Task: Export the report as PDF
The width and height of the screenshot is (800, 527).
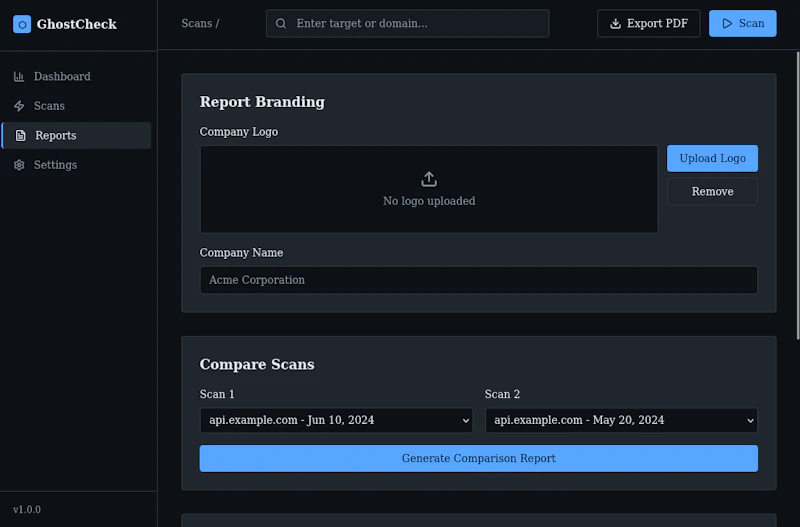Action: (x=648, y=23)
